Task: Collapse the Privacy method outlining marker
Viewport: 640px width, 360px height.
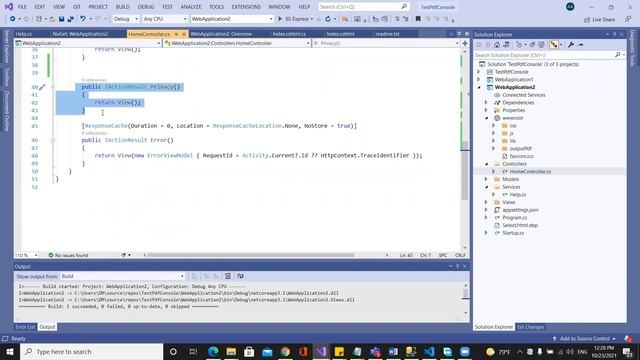Action: 53,87
